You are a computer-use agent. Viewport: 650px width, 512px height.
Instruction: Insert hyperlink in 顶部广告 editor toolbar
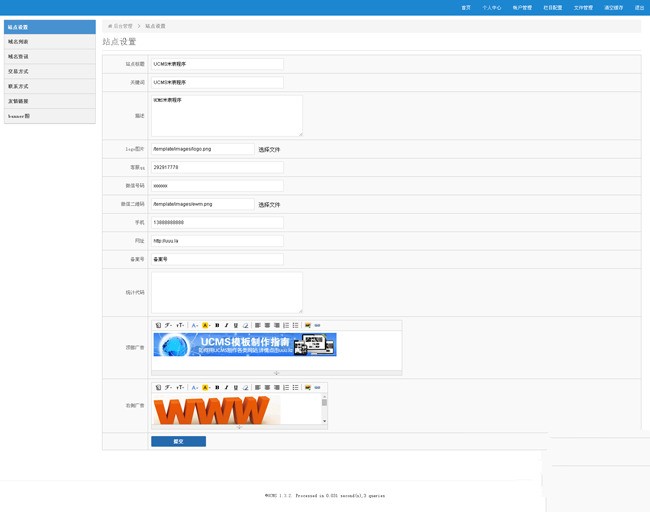point(318,325)
